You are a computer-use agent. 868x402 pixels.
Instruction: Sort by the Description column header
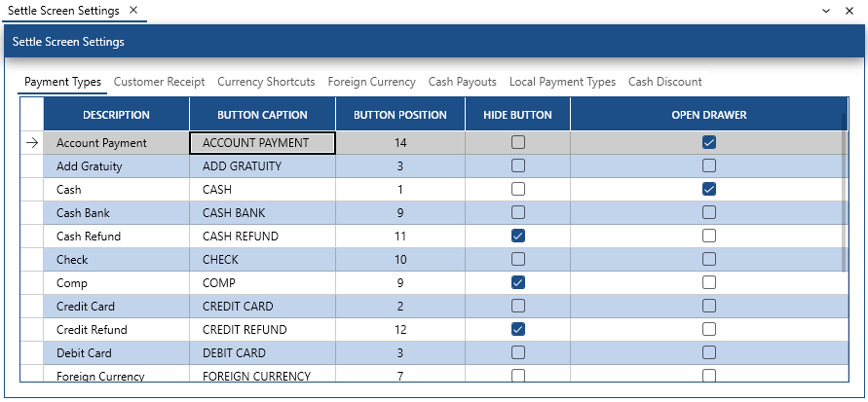pyautogui.click(x=116, y=115)
